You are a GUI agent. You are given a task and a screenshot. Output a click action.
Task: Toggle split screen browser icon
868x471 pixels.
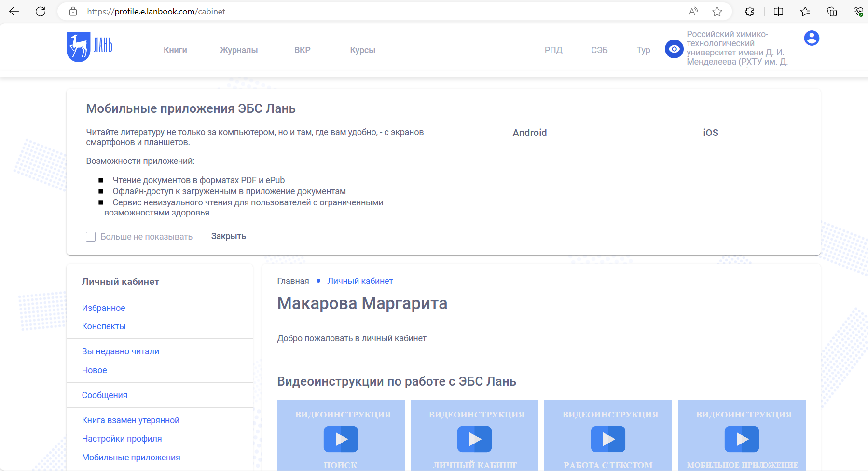click(778, 12)
